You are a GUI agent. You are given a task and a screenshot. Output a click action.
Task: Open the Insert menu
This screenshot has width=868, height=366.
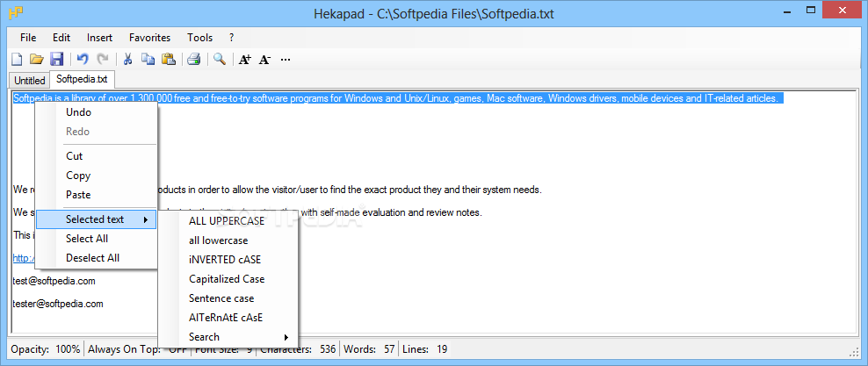(x=99, y=38)
